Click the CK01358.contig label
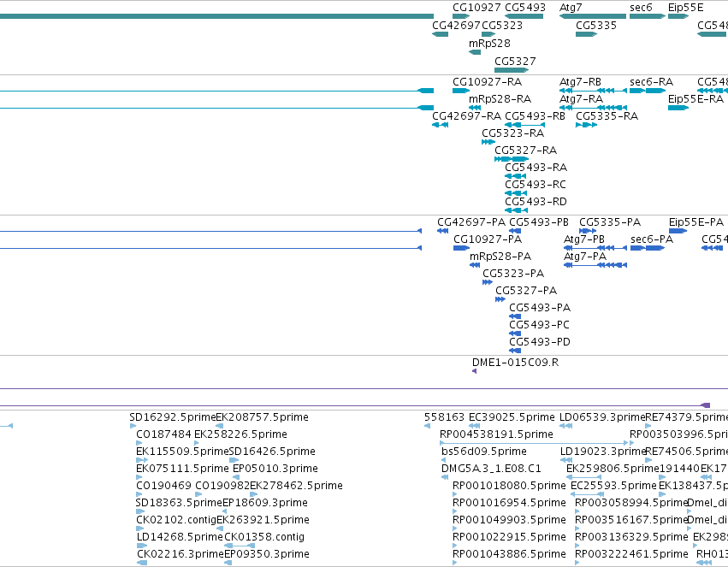This screenshot has width=728, height=567. tap(264, 537)
